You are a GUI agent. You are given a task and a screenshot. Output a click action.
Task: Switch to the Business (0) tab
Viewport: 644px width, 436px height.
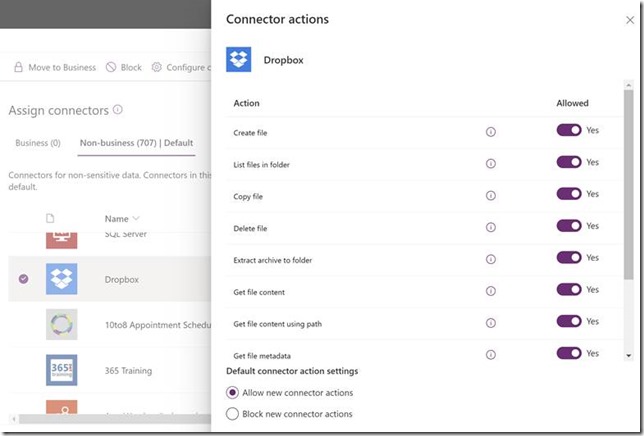point(38,143)
